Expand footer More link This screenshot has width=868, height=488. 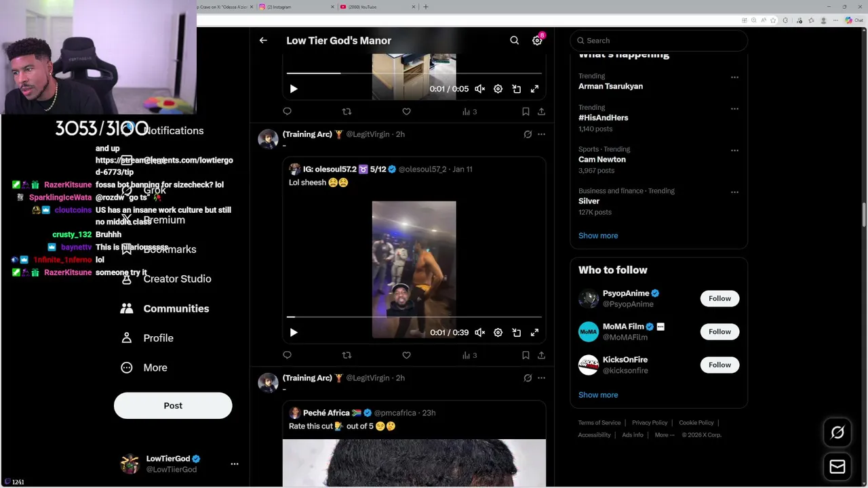click(665, 435)
